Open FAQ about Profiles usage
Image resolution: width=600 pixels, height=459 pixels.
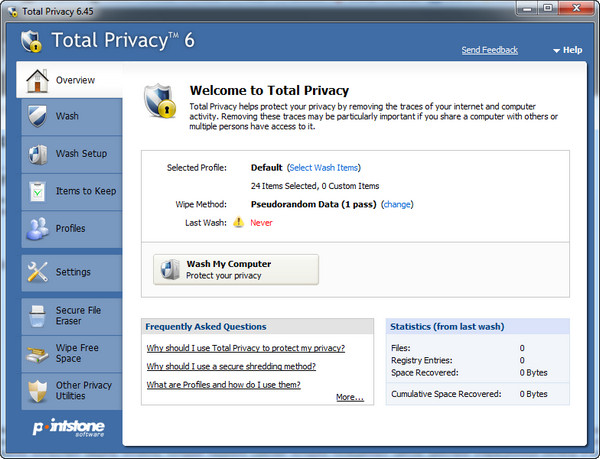coord(223,385)
